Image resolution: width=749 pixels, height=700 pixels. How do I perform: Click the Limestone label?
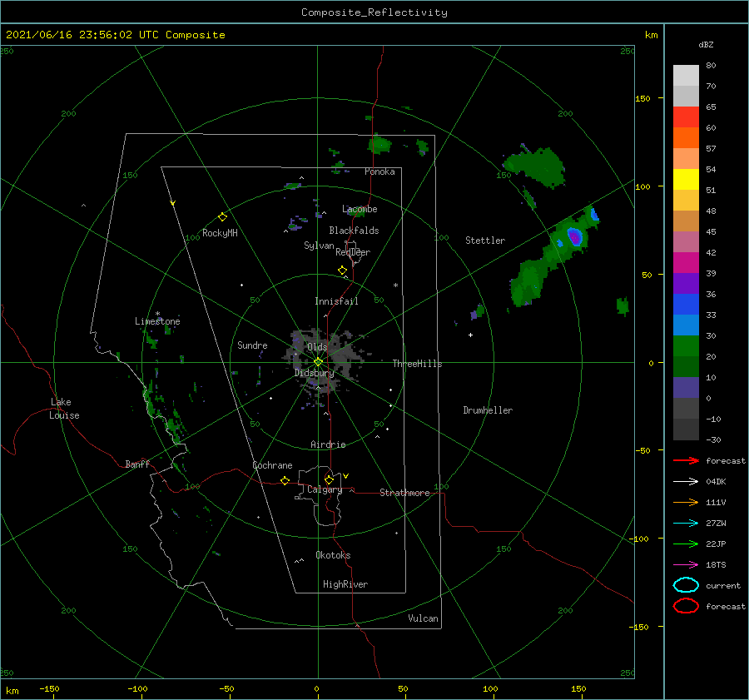click(157, 321)
